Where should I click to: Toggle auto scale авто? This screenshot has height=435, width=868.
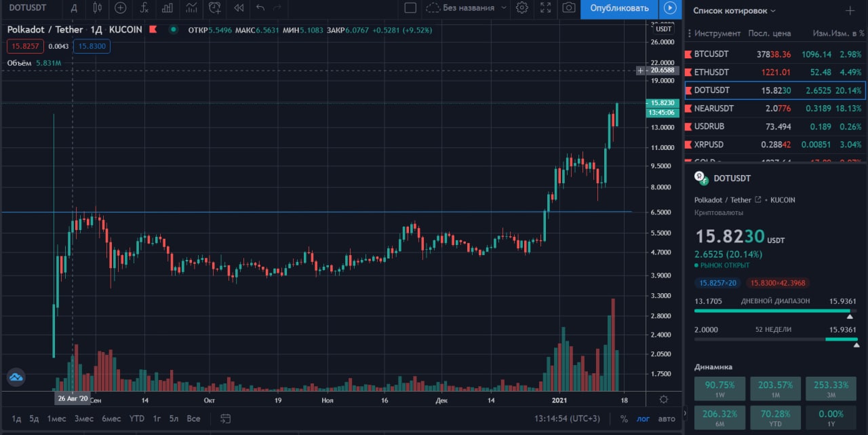tap(667, 419)
